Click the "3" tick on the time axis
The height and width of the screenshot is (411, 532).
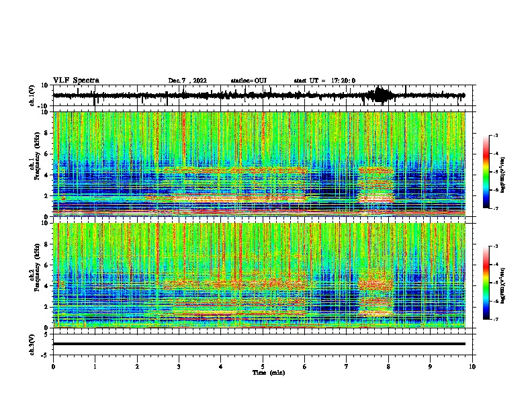pos(179,367)
